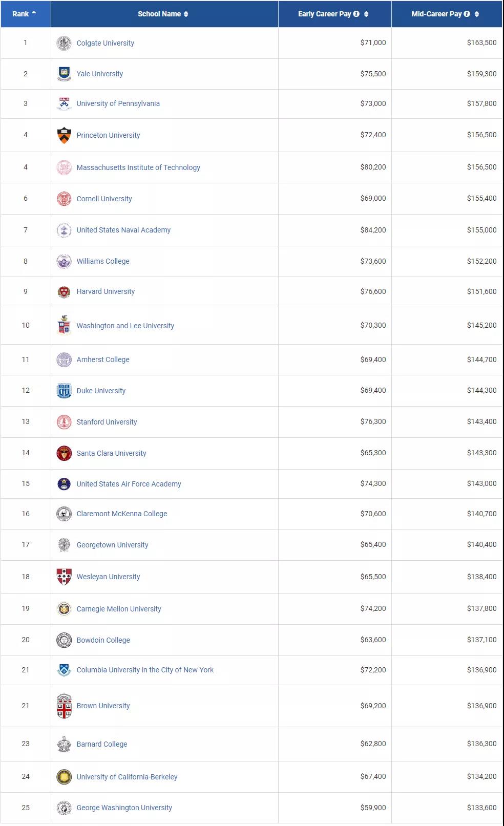Viewport: 504px width, 826px height.
Task: Click the Brown University crest logo
Action: pos(64,706)
